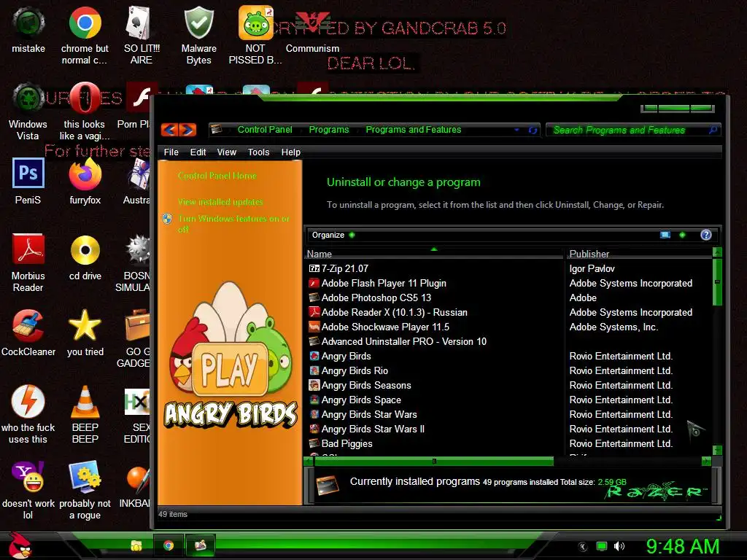The width and height of the screenshot is (747, 560).
Task: Refresh the address bar location
Action: coord(533,130)
